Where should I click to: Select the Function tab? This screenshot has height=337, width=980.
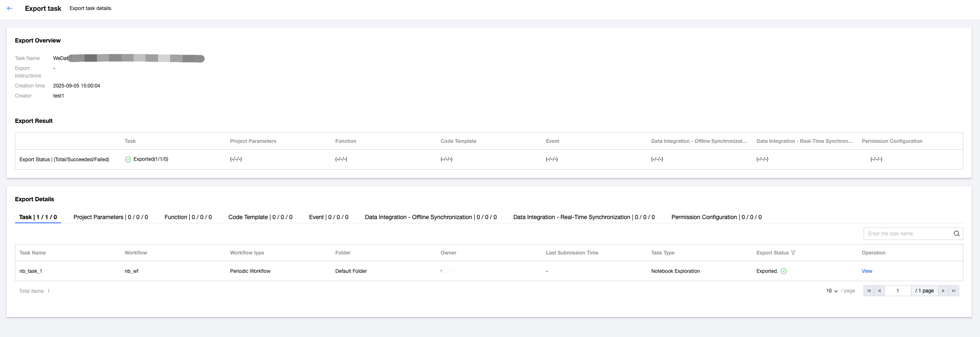pyautogui.click(x=188, y=217)
